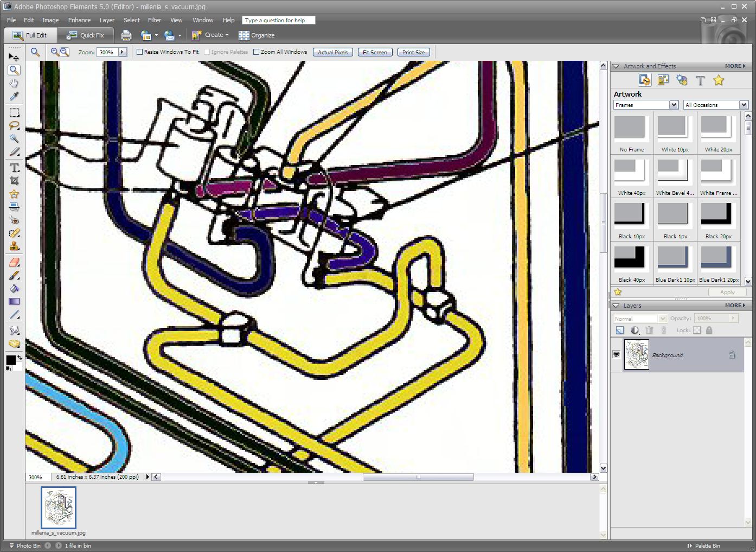The width and height of the screenshot is (756, 552).
Task: Select the Horizontal Type tool
Action: 14,168
